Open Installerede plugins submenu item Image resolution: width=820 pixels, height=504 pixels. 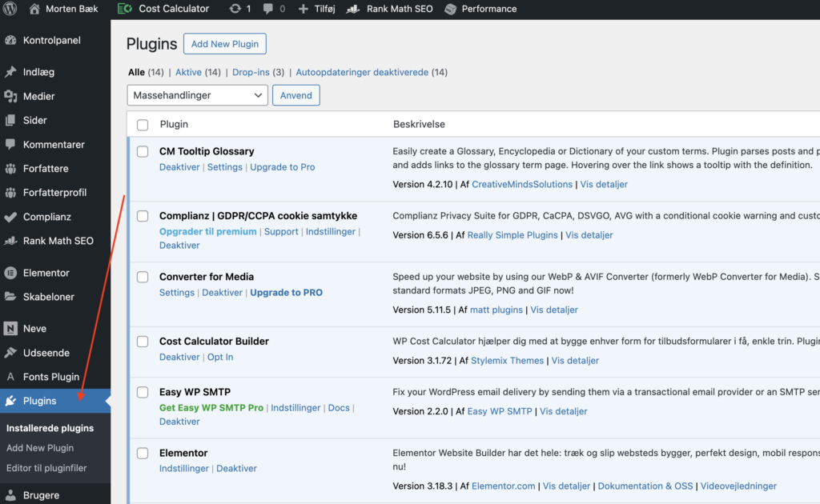(x=50, y=428)
